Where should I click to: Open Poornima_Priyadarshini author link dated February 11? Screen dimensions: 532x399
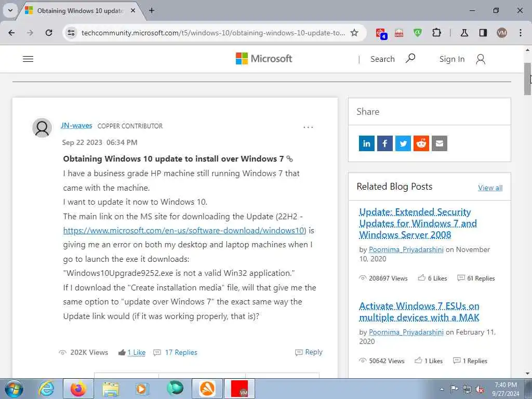pyautogui.click(x=406, y=332)
